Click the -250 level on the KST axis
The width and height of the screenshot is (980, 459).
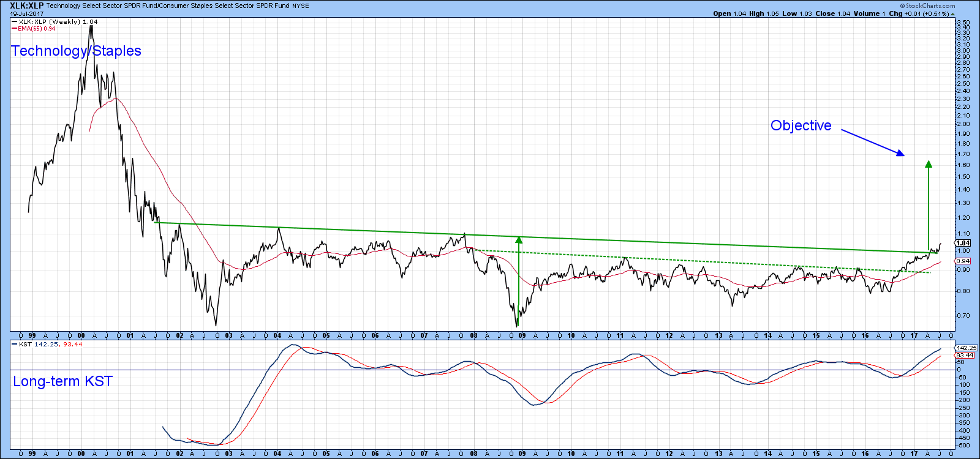coord(963,408)
